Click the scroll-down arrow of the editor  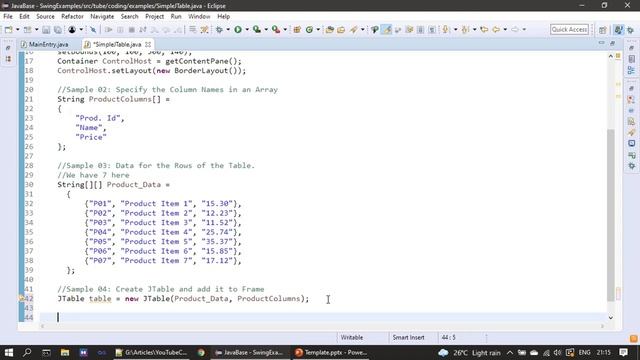(x=611, y=317)
